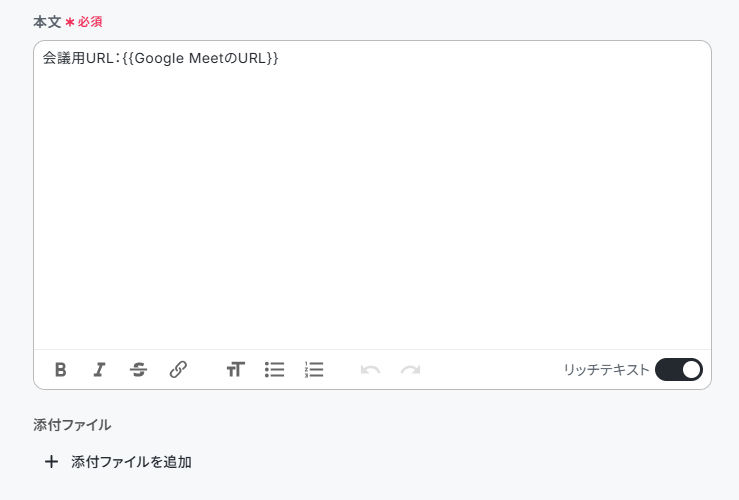This screenshot has height=500, width=739.
Task: Redo the last undone edit
Action: click(x=411, y=370)
